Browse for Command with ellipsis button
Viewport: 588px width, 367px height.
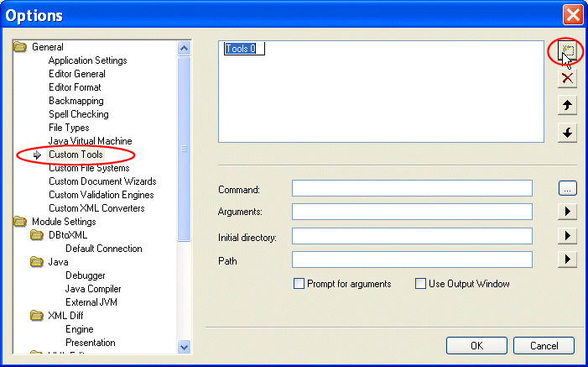pyautogui.click(x=568, y=189)
